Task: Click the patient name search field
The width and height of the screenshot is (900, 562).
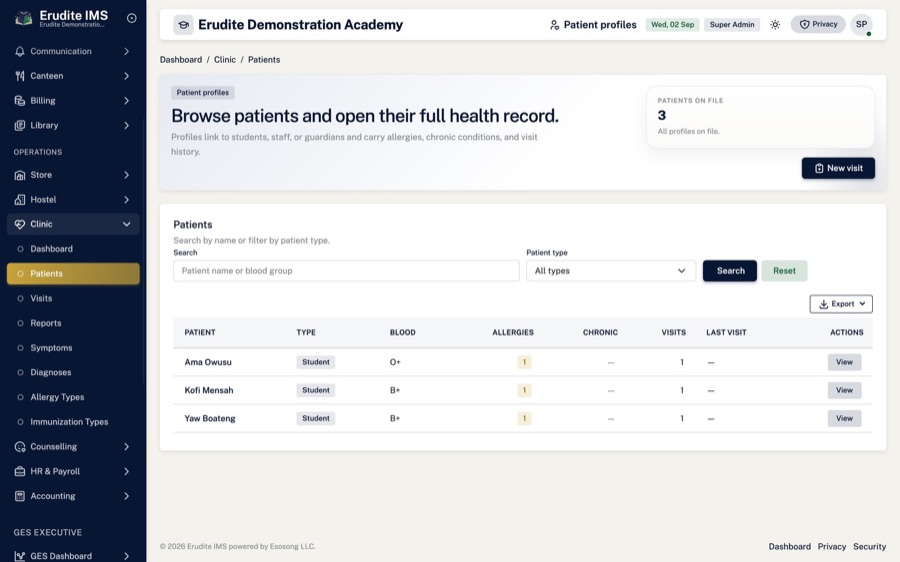Action: point(346,271)
